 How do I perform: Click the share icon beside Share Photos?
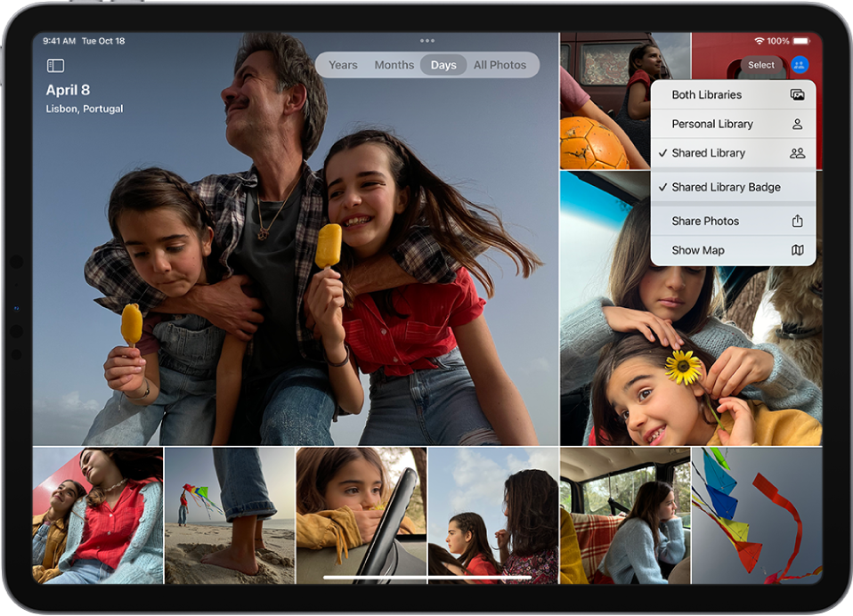(x=797, y=221)
